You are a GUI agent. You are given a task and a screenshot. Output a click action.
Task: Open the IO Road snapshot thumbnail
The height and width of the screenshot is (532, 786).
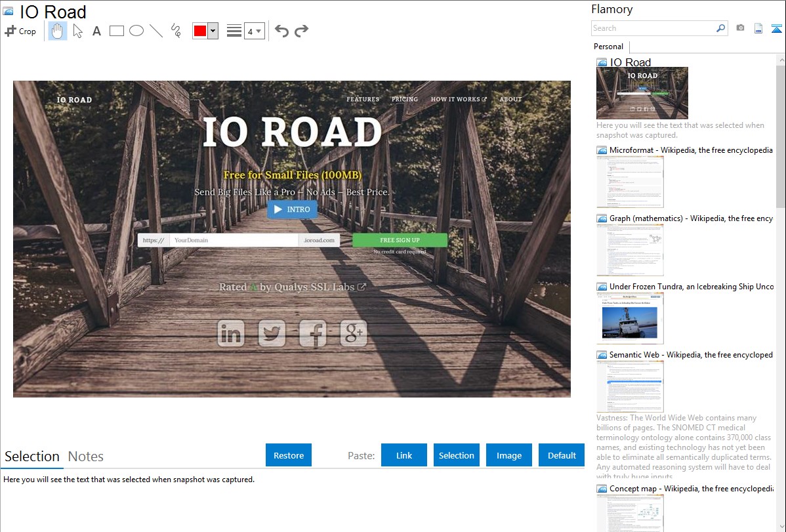point(642,92)
